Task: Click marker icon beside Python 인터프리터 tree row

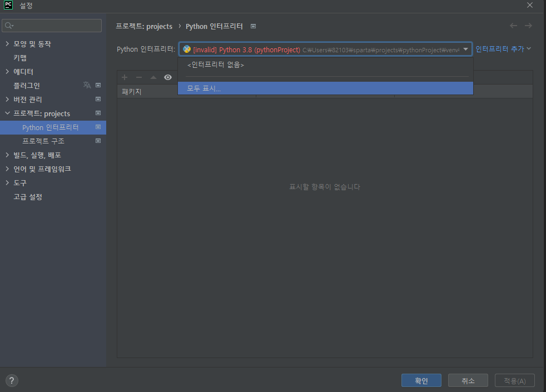Action: 98,127
